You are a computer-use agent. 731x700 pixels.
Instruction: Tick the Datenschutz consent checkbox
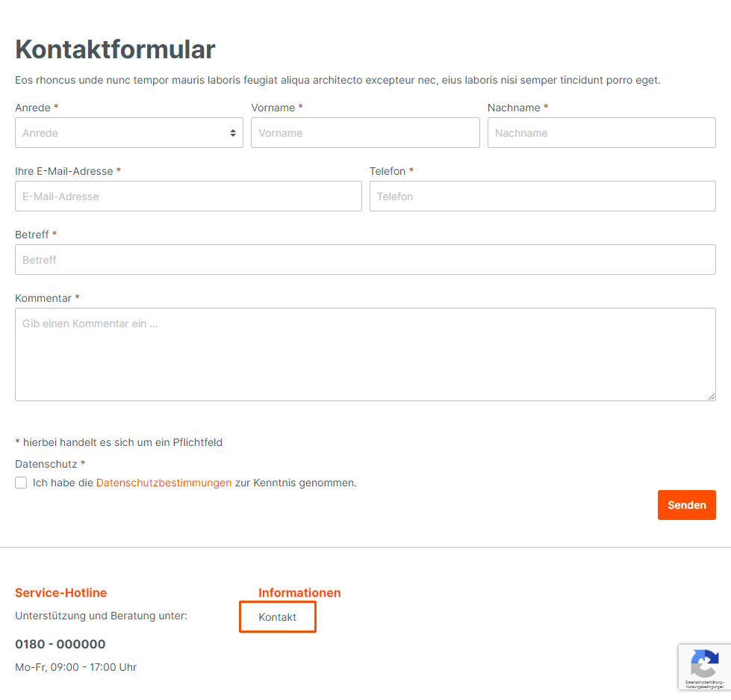tap(21, 483)
